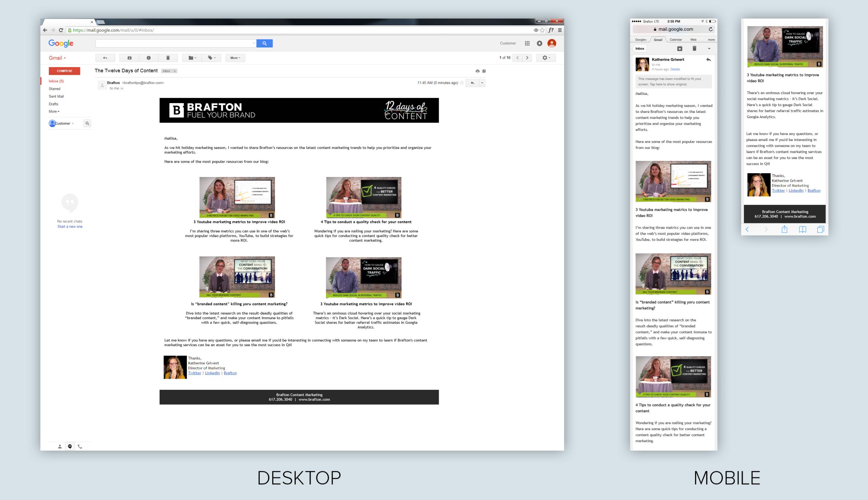Bookmark page with the star icon in address bar
The image size is (868, 500).
click(542, 30)
